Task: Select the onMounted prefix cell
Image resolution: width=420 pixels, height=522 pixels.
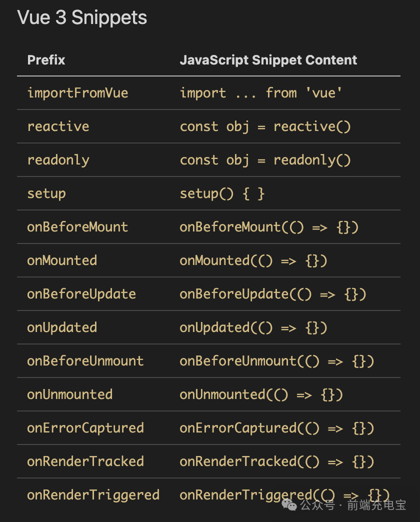Action: coord(62,260)
